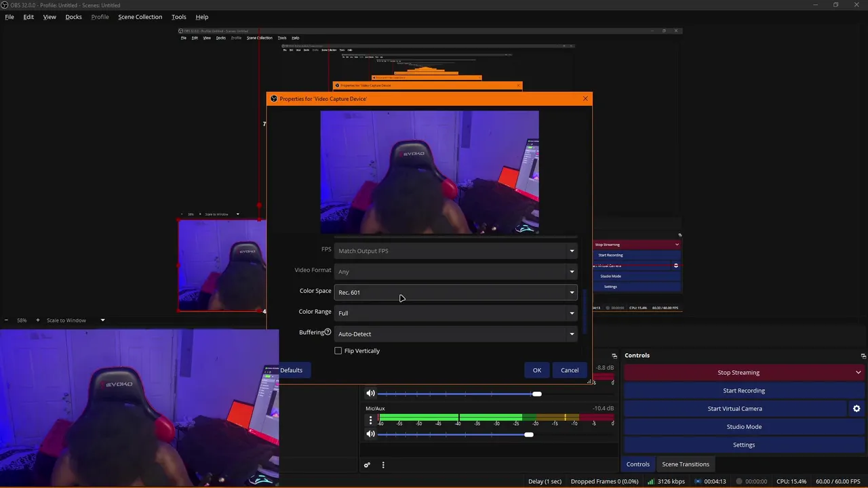Click the Delay (1 sec) status text
Image resolution: width=868 pixels, height=488 pixels.
pyautogui.click(x=545, y=481)
